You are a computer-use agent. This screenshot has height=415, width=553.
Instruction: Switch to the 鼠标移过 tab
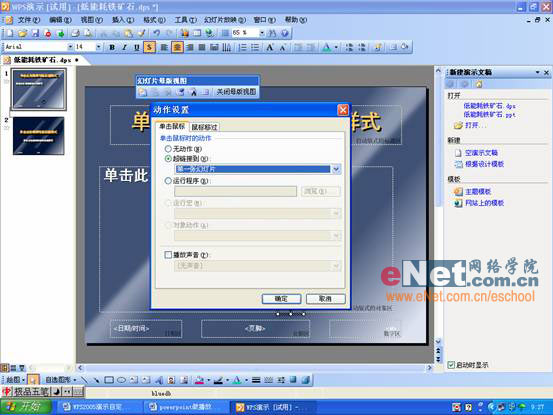[204, 127]
